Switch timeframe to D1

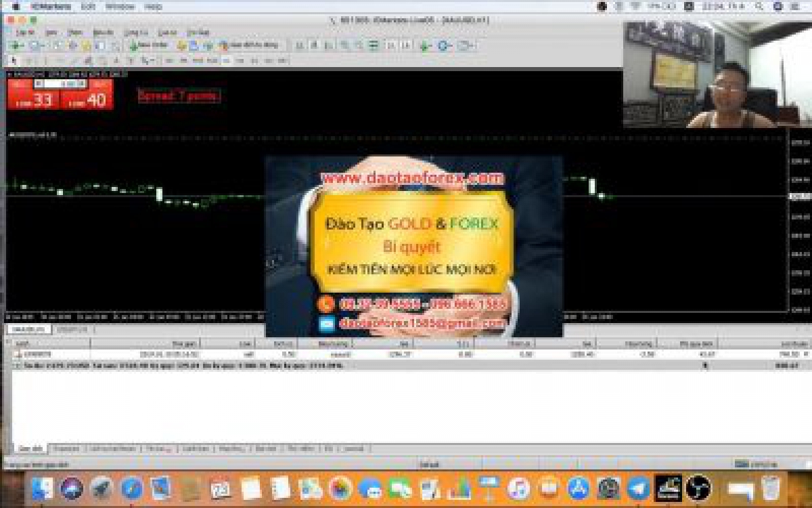[254, 61]
